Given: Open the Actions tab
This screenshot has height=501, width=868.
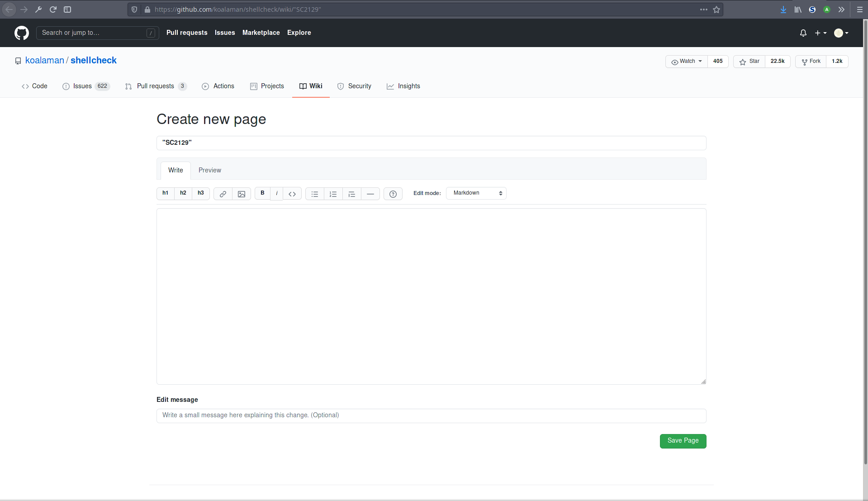Looking at the screenshot, I should 224,86.
